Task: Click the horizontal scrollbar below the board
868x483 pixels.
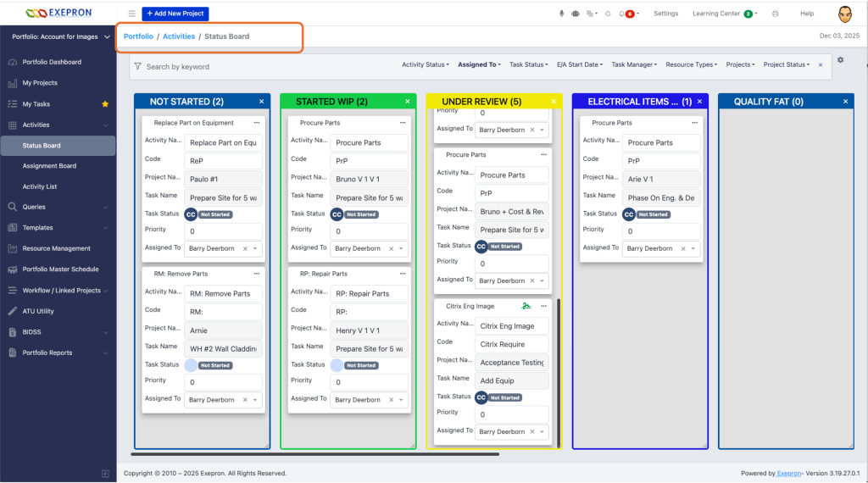Action: pyautogui.click(x=314, y=455)
